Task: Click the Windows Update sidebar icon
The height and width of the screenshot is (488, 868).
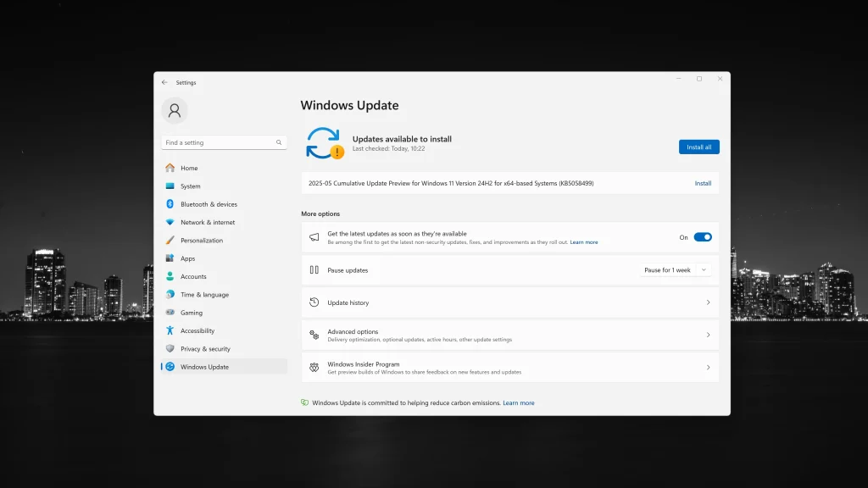Action: [170, 367]
